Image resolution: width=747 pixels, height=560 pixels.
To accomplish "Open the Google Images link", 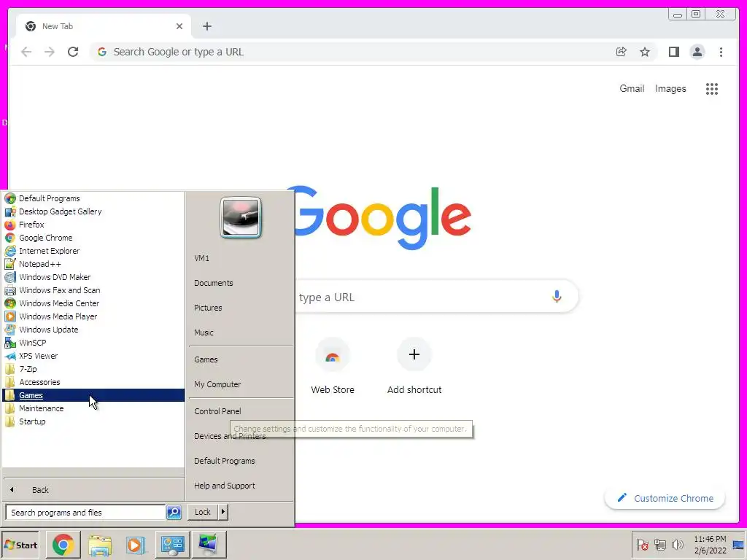I will [x=670, y=88].
